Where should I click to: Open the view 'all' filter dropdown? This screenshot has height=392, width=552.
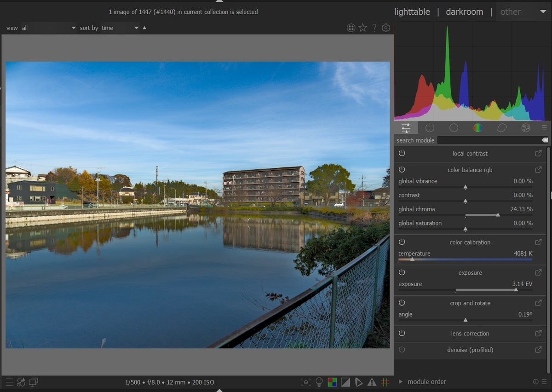[x=49, y=28]
